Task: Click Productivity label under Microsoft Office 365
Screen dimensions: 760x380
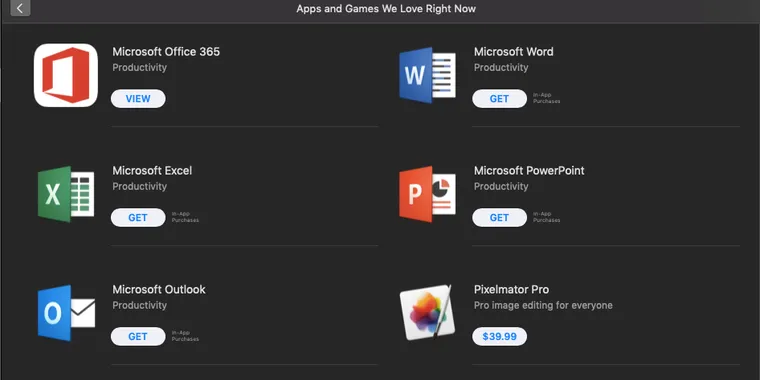Action: 140,67
